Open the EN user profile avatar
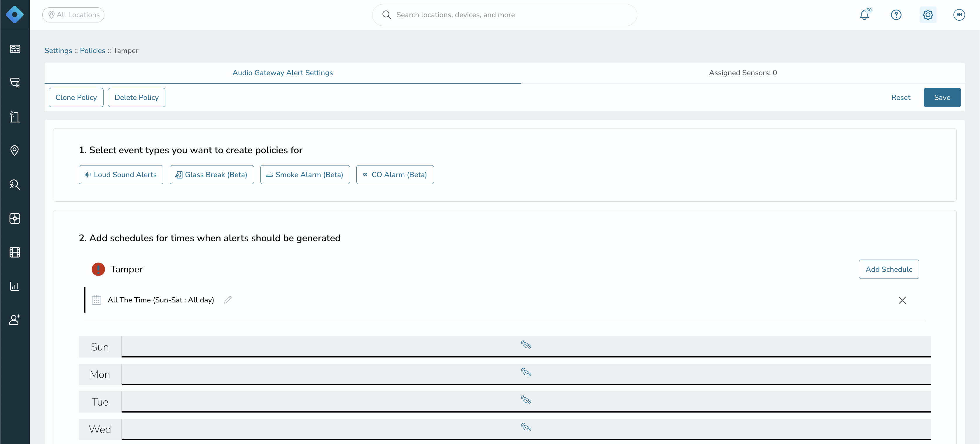The image size is (980, 444). pos(959,15)
